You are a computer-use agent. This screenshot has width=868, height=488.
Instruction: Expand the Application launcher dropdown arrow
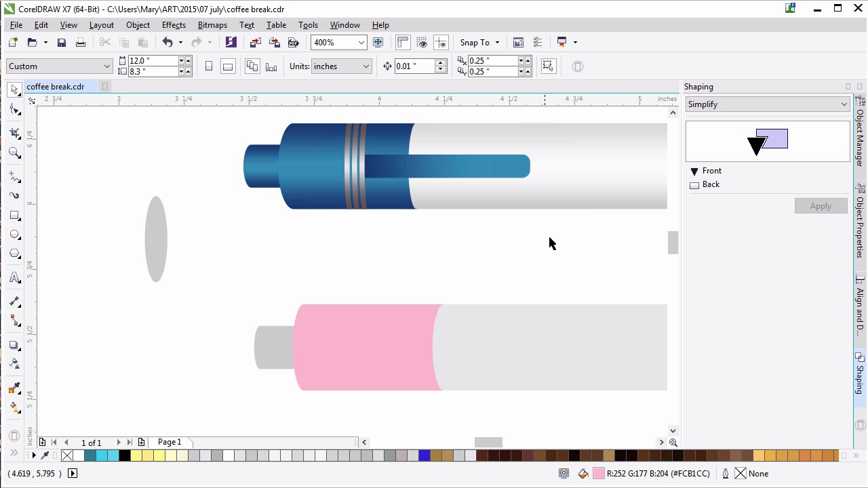point(575,42)
